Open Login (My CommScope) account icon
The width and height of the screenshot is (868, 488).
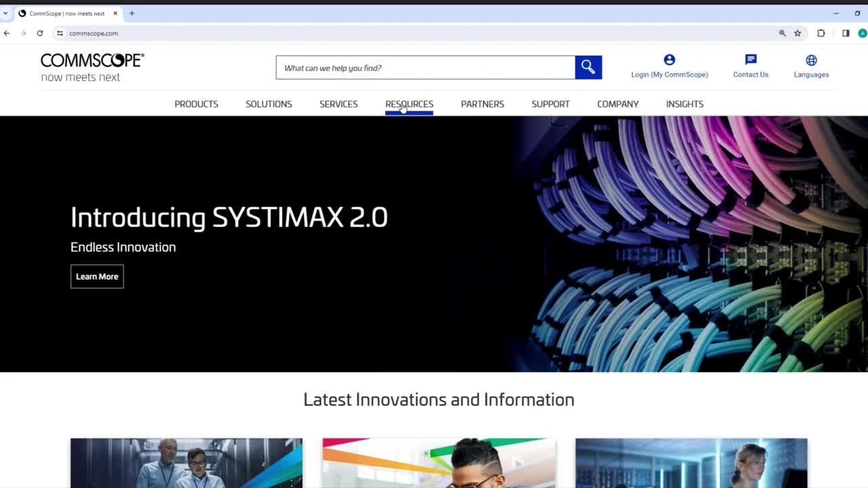pyautogui.click(x=669, y=60)
